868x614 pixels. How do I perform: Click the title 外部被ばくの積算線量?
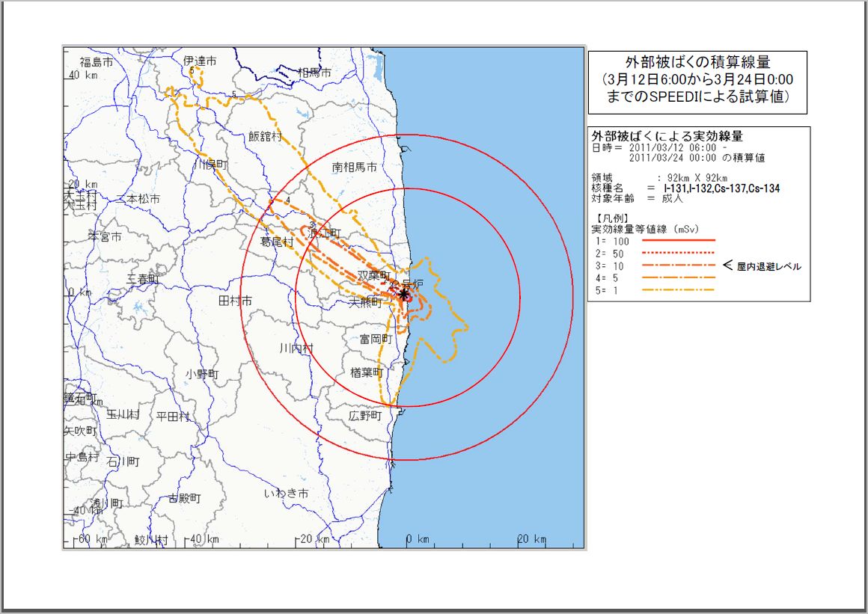tap(697, 62)
